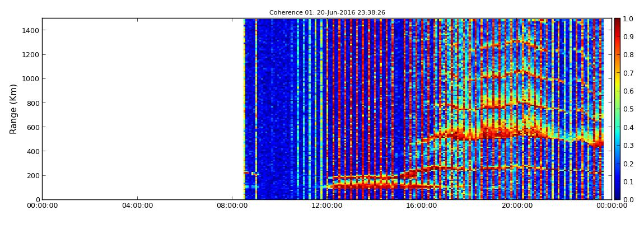Click the x-axis time label 12:00:00
Screen dimensions: 644x228
[327, 206]
